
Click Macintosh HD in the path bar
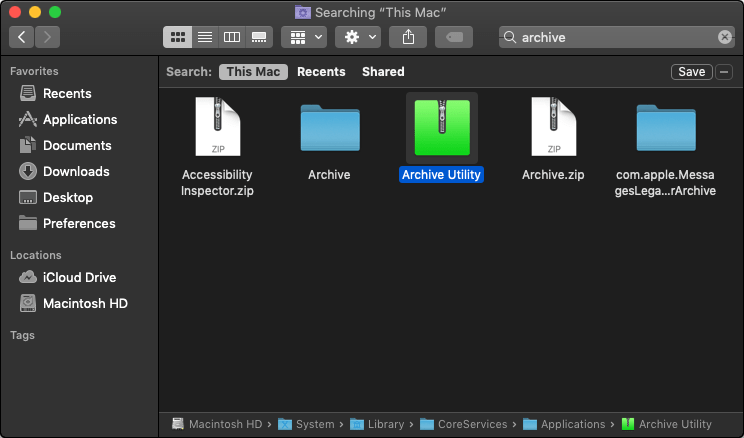[217, 424]
